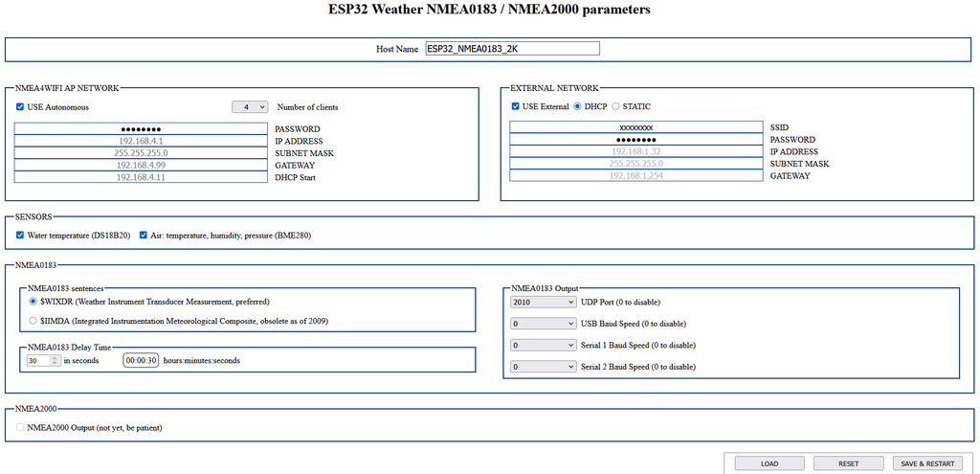Click the external network SSID field
The height and width of the screenshot is (474, 980).
pos(636,127)
